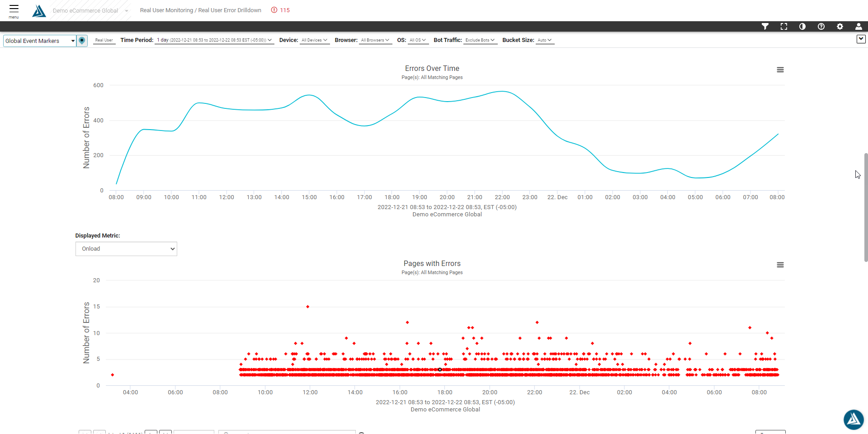
Task: Open the Bot Traffic Exclude Bots dropdown
Action: click(480, 40)
